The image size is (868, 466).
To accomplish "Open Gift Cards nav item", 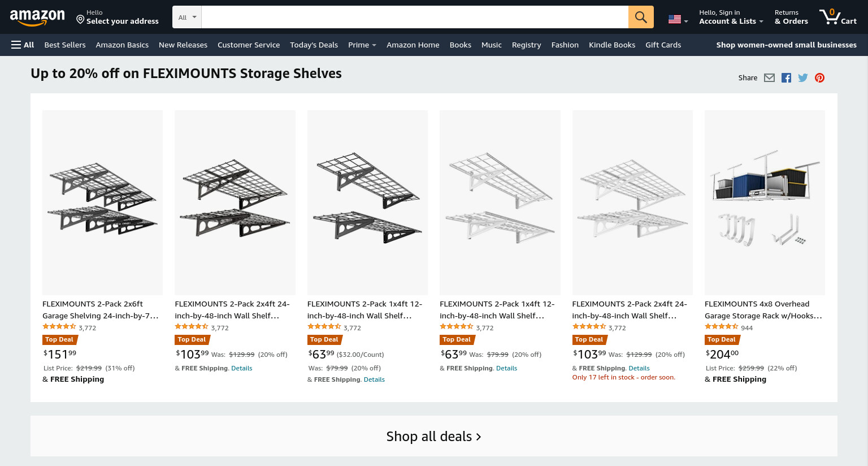I will tap(663, 45).
